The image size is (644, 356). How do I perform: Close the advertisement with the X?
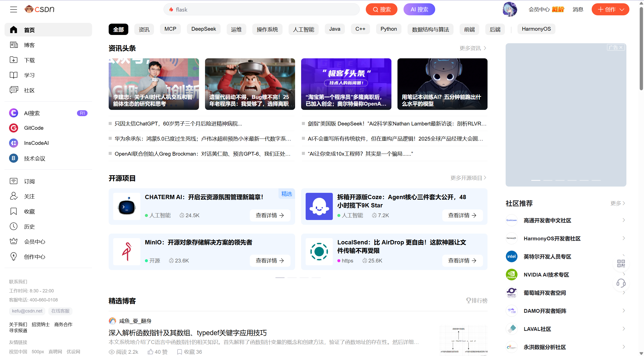621,47
